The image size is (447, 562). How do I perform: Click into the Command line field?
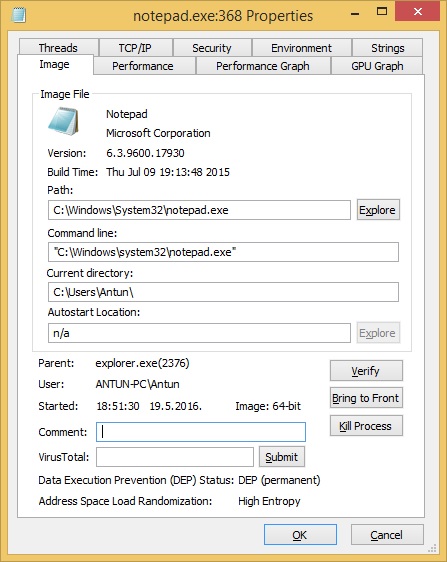tap(223, 252)
